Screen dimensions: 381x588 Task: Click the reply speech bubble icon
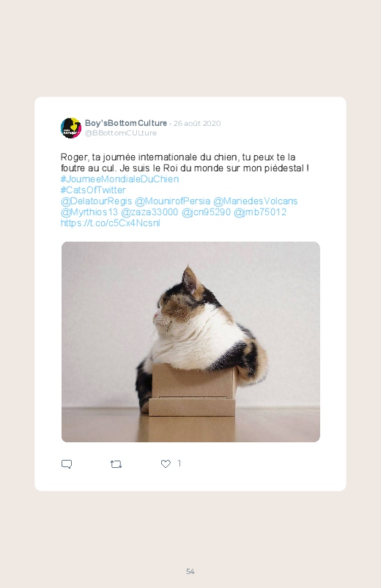67,464
